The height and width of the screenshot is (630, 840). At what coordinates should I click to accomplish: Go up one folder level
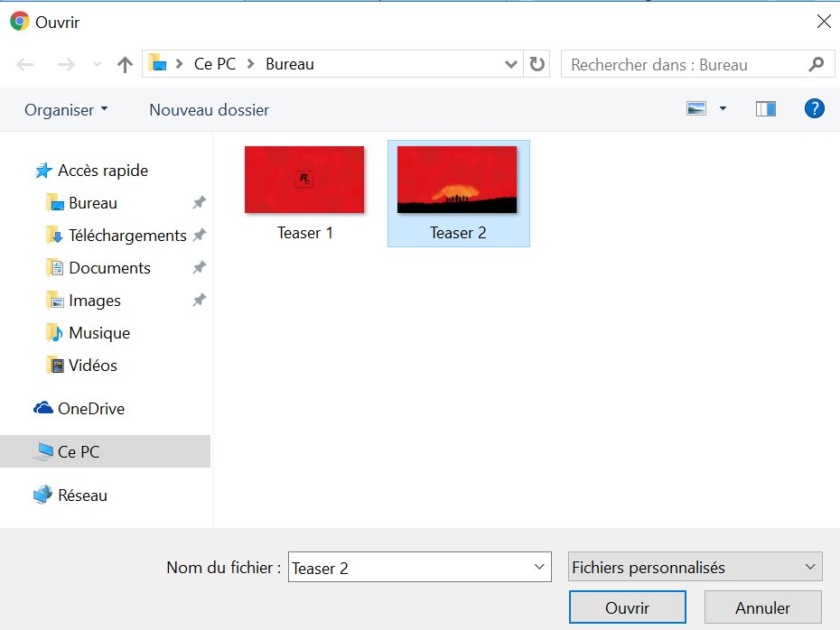(x=125, y=65)
